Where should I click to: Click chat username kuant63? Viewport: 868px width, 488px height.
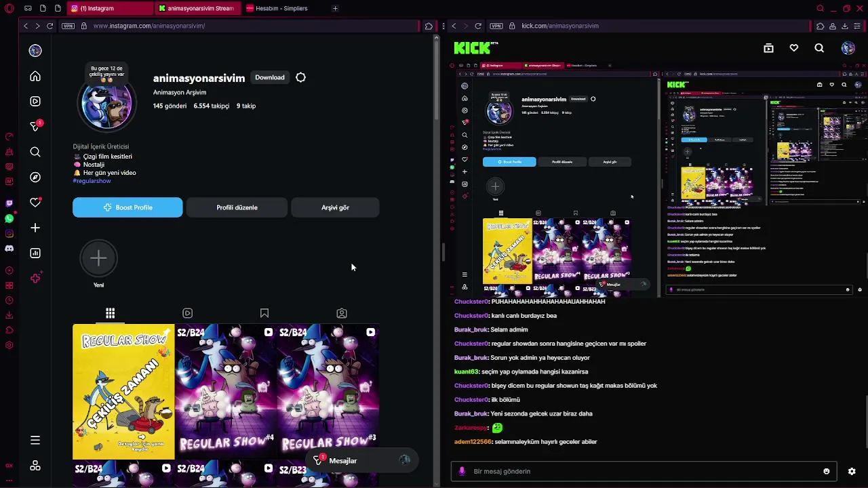tap(467, 371)
